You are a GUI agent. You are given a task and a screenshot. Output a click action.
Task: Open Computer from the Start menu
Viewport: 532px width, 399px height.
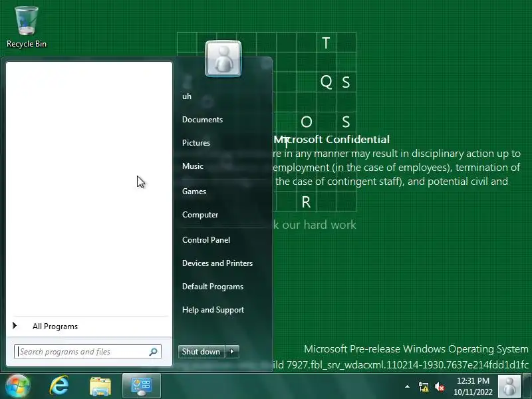(200, 215)
